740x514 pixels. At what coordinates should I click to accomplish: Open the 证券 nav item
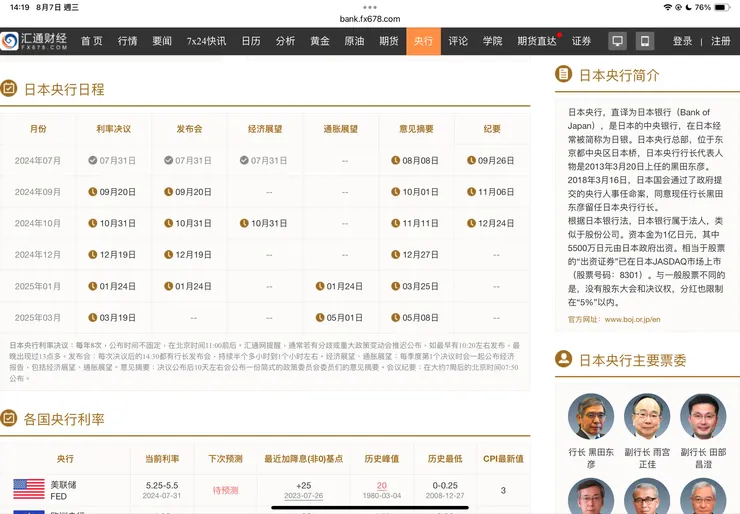581,41
